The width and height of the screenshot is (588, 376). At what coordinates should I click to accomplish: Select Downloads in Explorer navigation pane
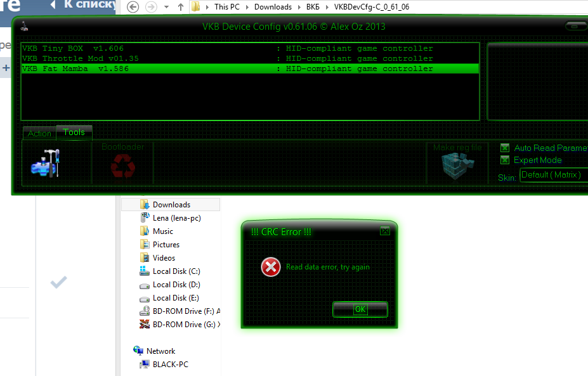pyautogui.click(x=171, y=205)
